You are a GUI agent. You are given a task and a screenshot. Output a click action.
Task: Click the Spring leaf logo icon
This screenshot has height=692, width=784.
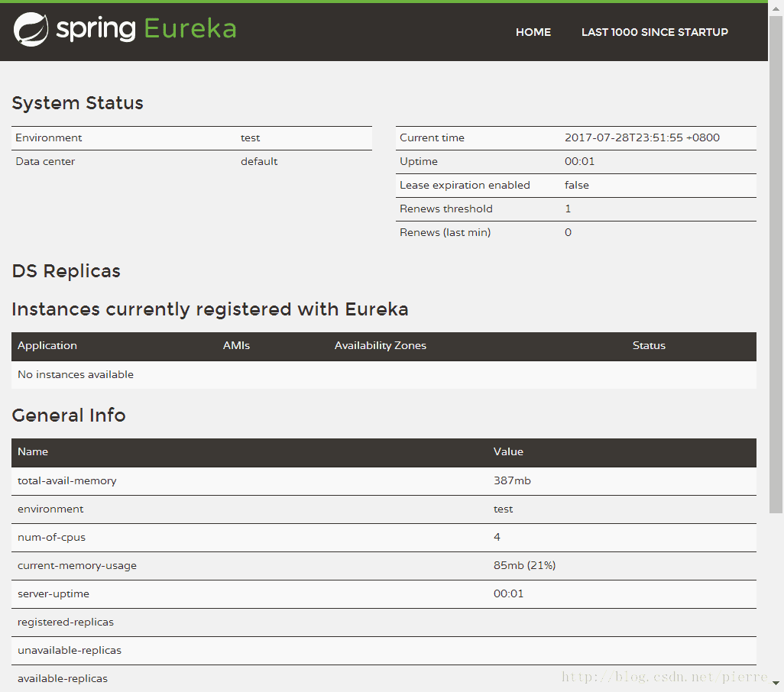31,30
